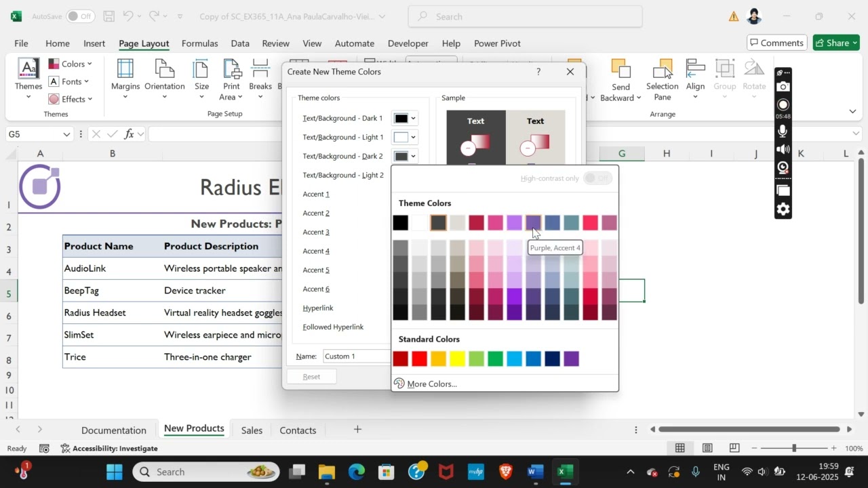Click the taskbar Search box
Viewport: 868px width, 488px height.
point(206,472)
